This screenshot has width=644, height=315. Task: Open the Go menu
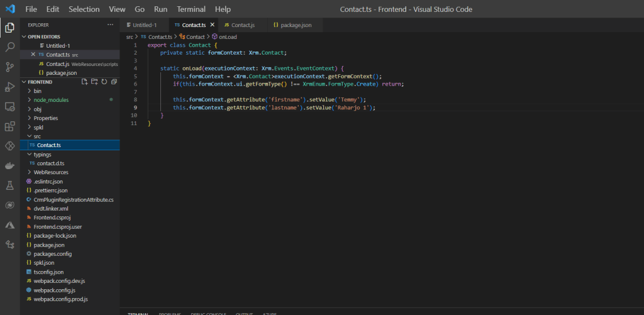pos(140,9)
